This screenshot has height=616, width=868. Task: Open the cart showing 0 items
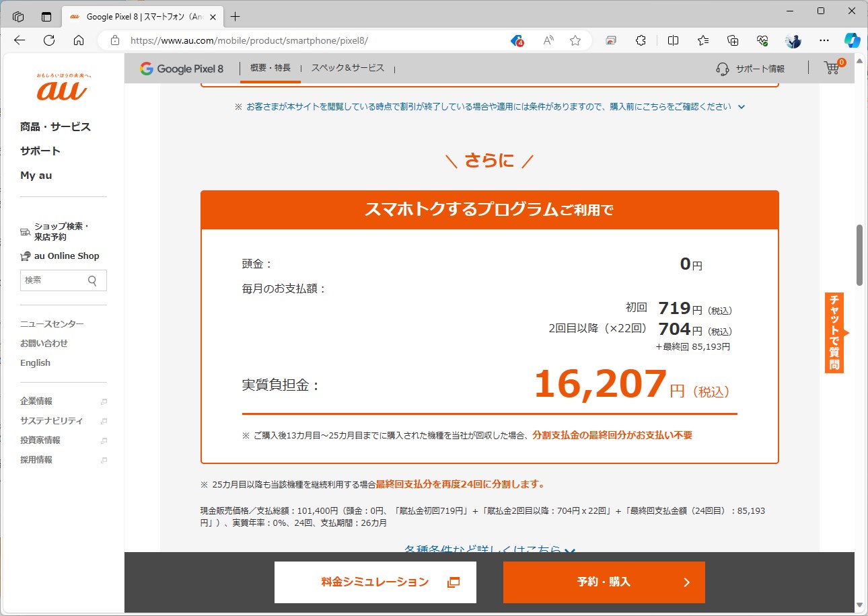click(x=832, y=67)
